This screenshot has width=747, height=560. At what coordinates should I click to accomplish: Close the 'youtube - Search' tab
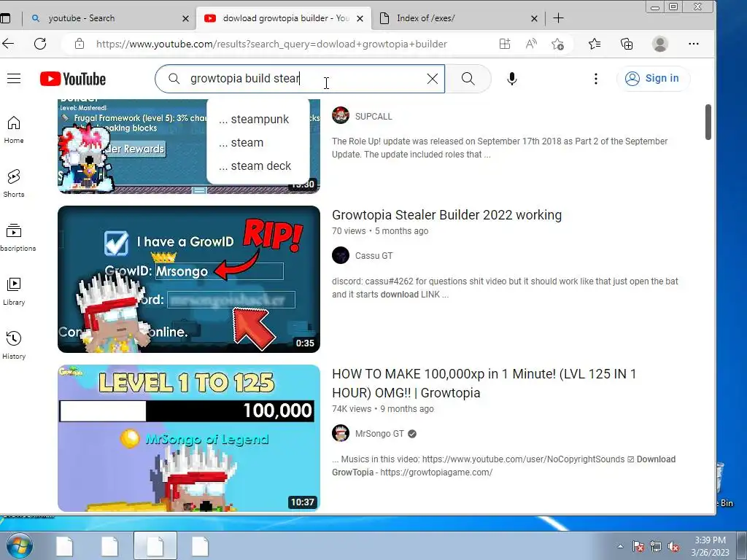[x=186, y=18]
